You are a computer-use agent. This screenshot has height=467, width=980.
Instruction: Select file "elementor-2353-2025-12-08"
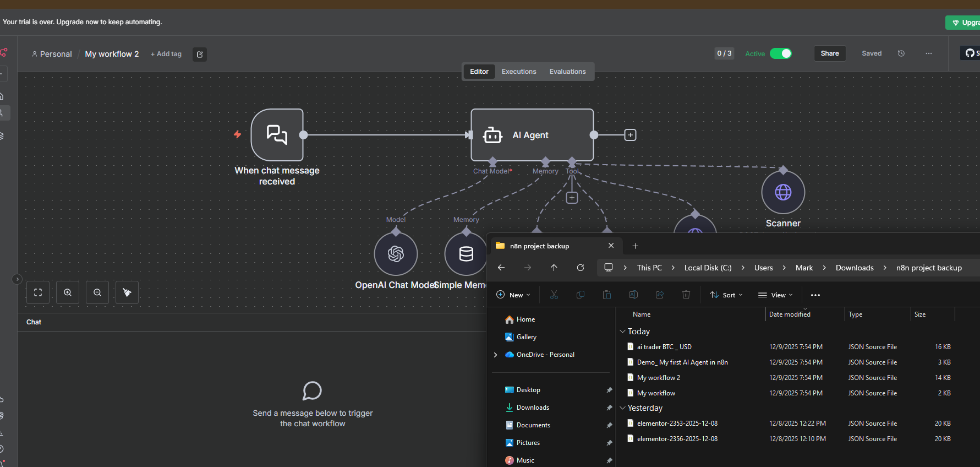pyautogui.click(x=677, y=423)
